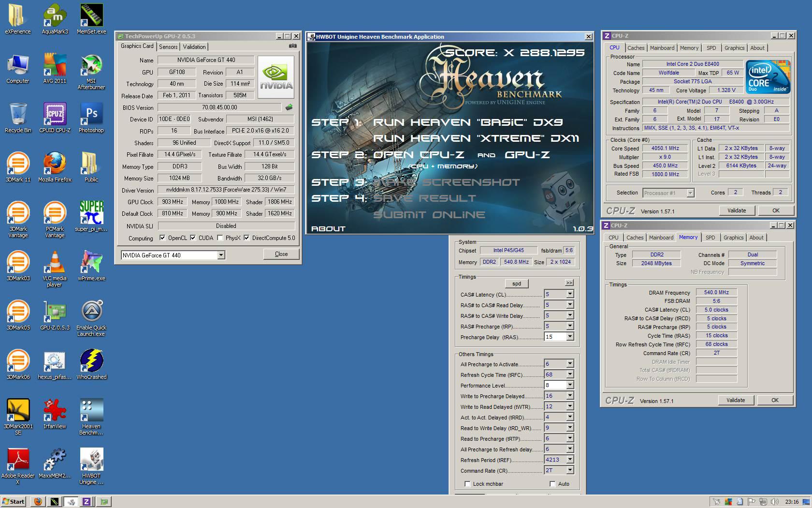Image resolution: width=812 pixels, height=508 pixels.
Task: Launch wPrime.exe desktop icon
Action: [91, 266]
